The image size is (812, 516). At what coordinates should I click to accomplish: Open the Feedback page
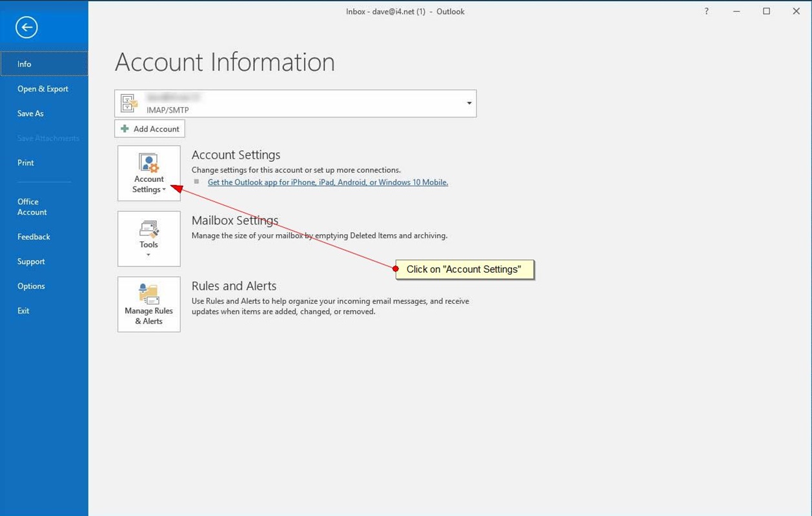(44, 237)
